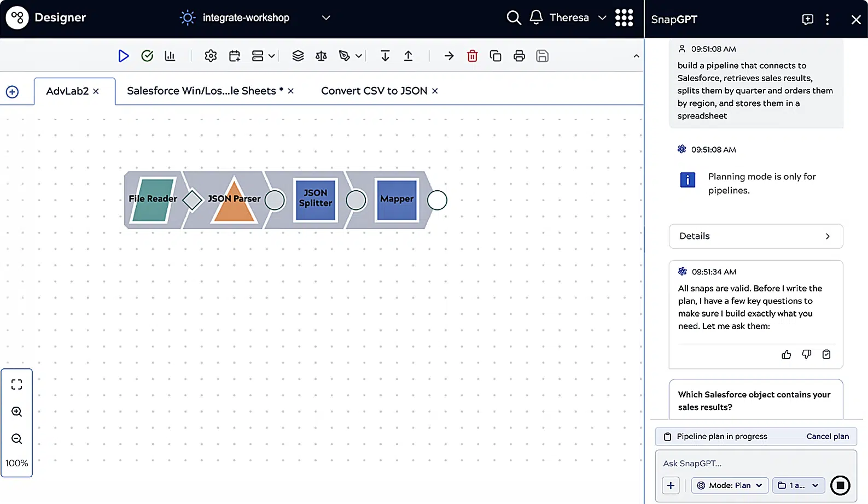Image resolution: width=868 pixels, height=504 pixels.
Task: Switch to Convert CSV to JSON tab
Action: pos(374,91)
